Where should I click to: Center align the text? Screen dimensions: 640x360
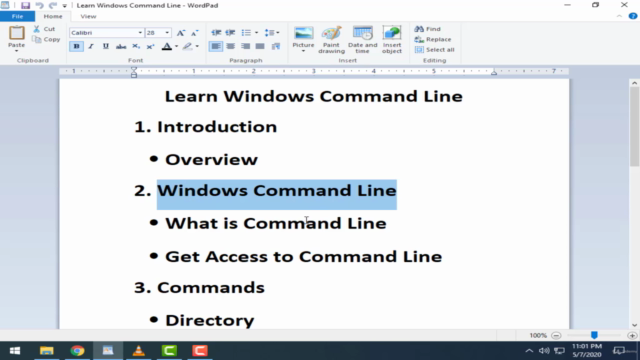[231, 46]
